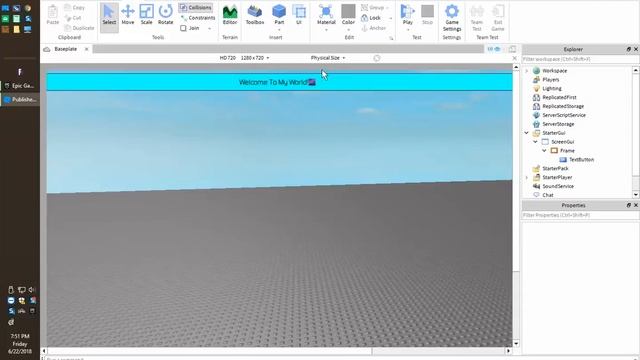Open the Terrain Editor
The image size is (640, 360).
[230, 16]
